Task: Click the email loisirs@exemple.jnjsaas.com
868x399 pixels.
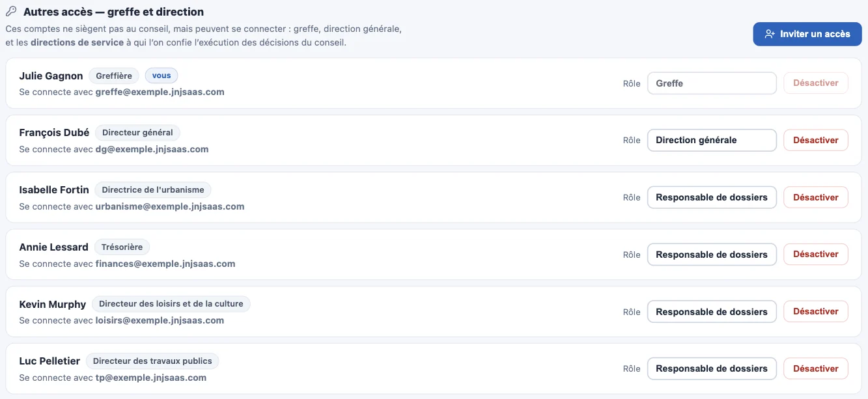Action: pos(160,321)
